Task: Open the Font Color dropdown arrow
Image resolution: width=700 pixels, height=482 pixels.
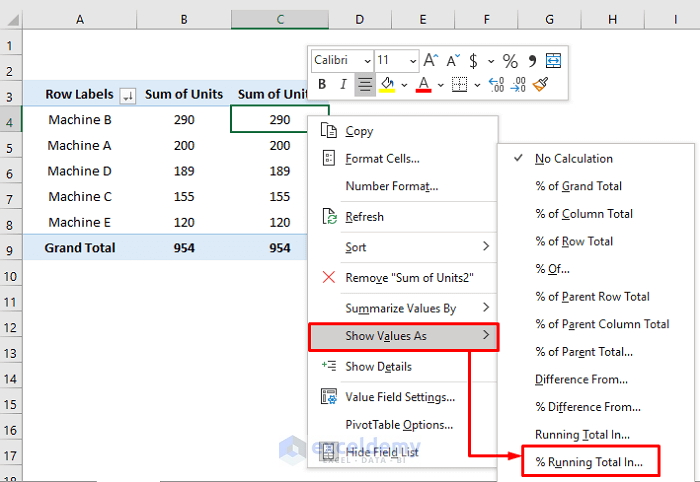Action: tap(441, 85)
